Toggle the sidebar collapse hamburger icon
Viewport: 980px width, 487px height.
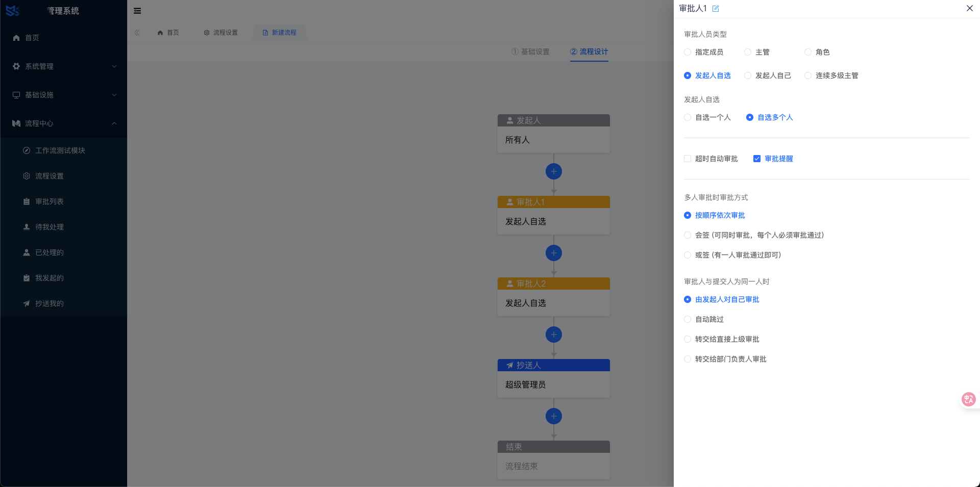(x=137, y=11)
